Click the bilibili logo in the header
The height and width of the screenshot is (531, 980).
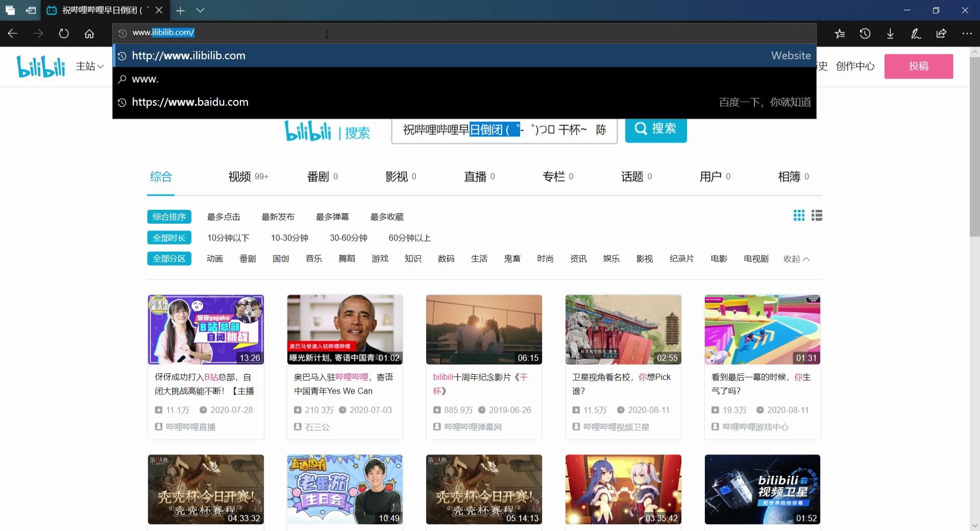pos(40,65)
